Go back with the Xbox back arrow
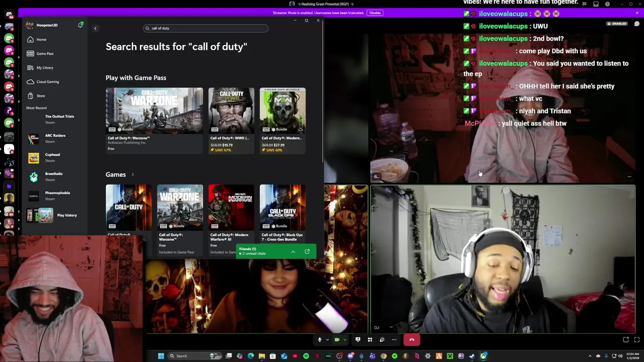This screenshot has width=644, height=362. [x=95, y=28]
